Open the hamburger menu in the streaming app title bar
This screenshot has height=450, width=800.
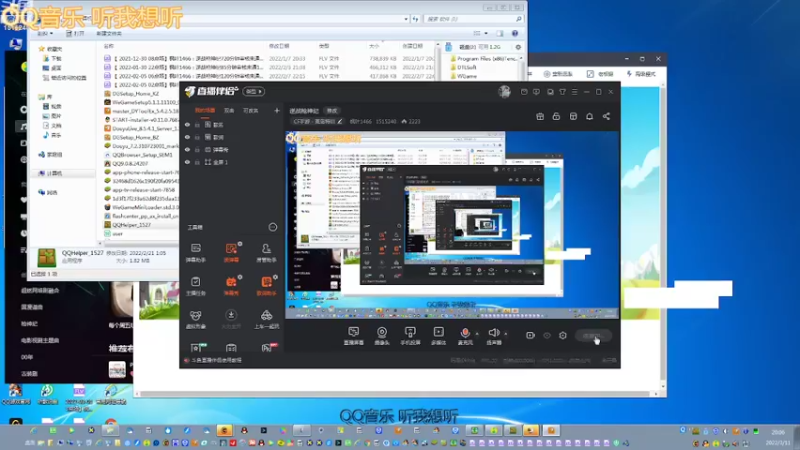click(x=574, y=92)
